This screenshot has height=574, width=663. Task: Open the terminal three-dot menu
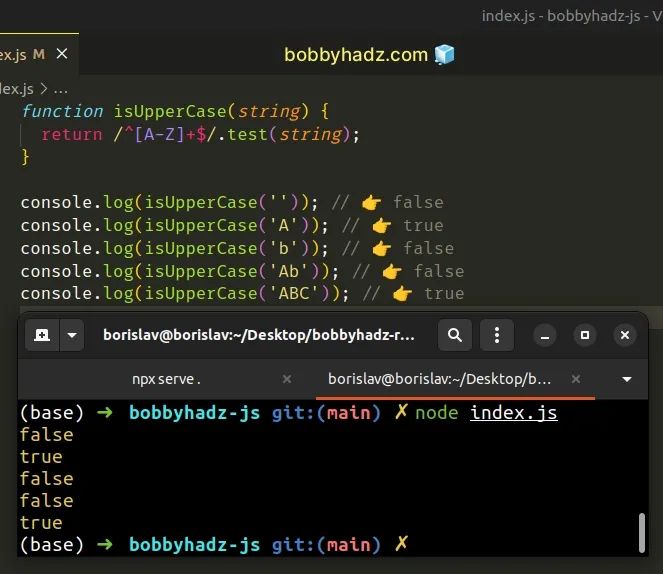pyautogui.click(x=497, y=335)
